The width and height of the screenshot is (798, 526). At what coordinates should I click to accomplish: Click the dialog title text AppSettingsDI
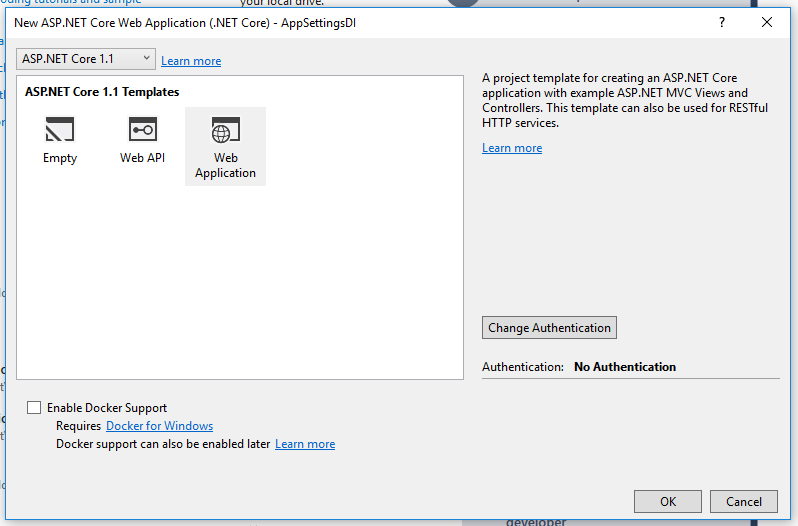319,23
